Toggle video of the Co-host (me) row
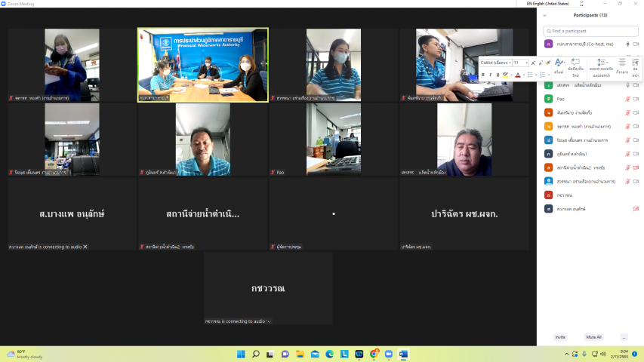This screenshot has width=644, height=362. click(636, 44)
